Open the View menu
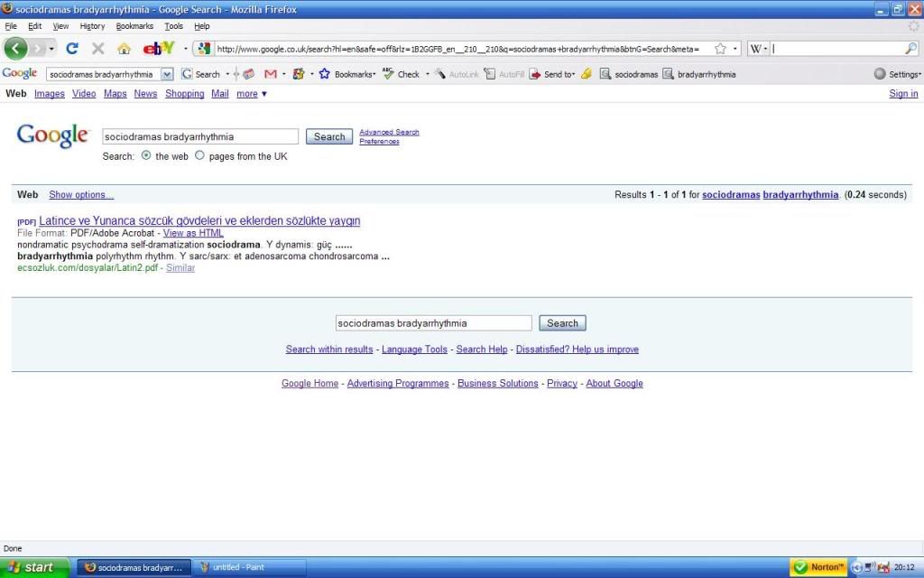The image size is (924, 578). [60, 26]
